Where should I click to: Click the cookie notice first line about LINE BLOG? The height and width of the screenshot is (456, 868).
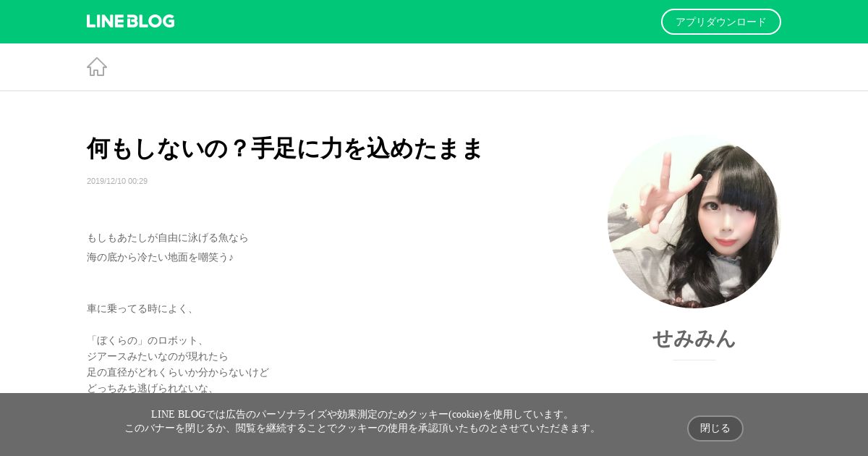(x=362, y=414)
